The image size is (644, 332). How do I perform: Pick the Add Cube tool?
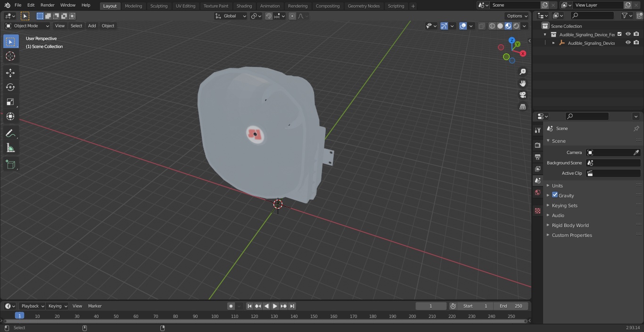(10, 164)
